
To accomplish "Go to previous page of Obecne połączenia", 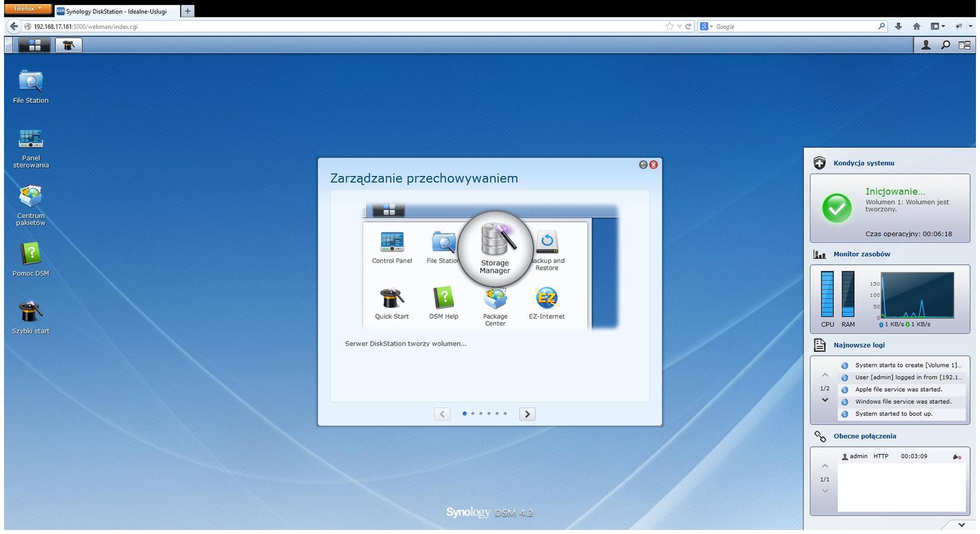I will pos(824,466).
